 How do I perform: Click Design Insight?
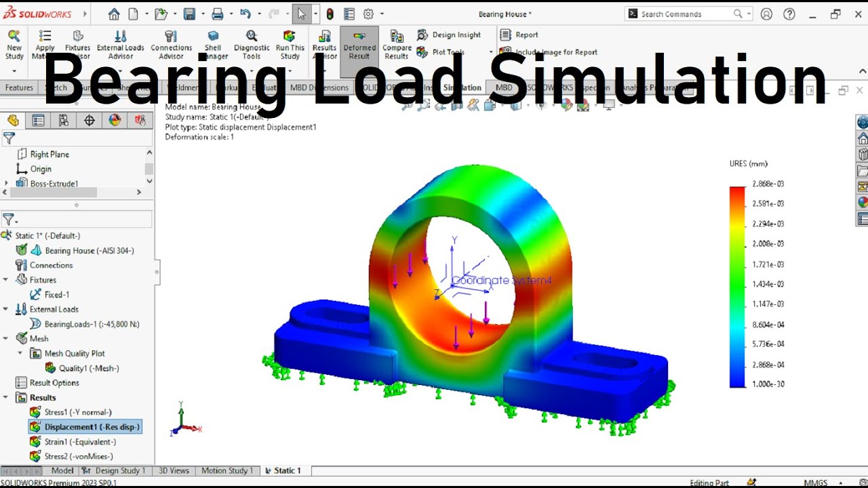click(448, 35)
